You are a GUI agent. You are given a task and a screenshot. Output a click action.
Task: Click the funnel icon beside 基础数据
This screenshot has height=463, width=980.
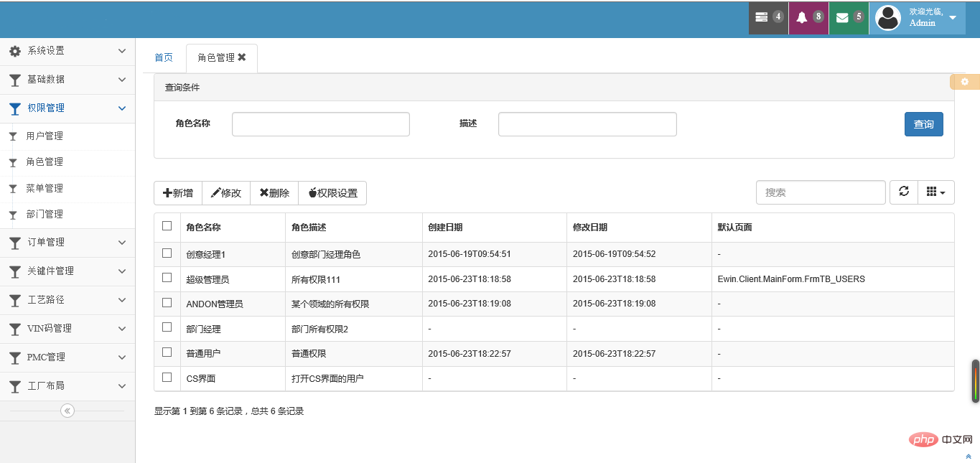click(x=14, y=80)
